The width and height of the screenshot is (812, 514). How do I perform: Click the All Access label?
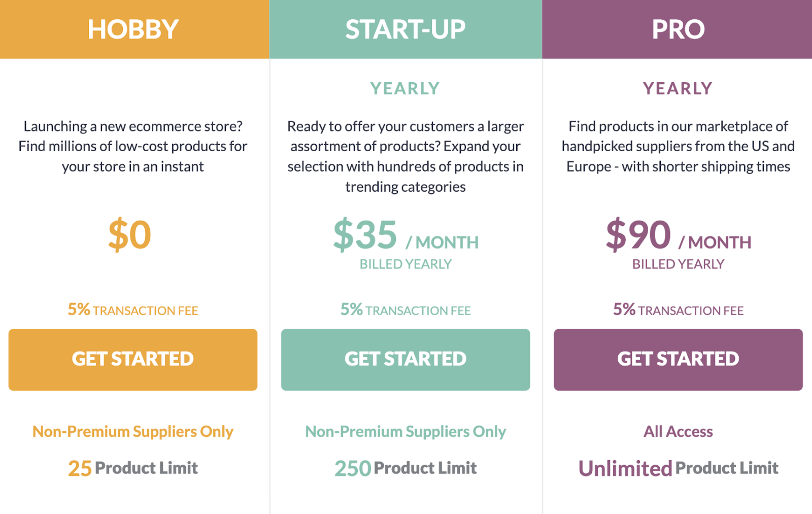pos(678,431)
